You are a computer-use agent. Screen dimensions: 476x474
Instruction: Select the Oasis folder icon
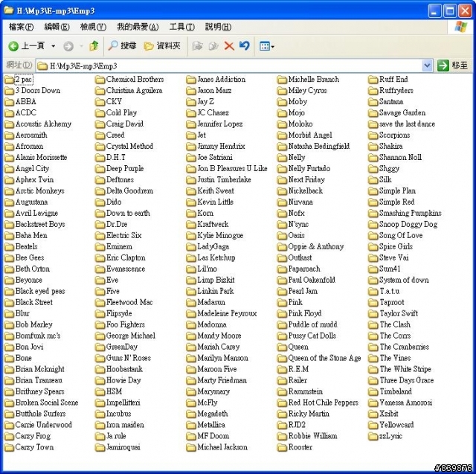[x=282, y=236]
